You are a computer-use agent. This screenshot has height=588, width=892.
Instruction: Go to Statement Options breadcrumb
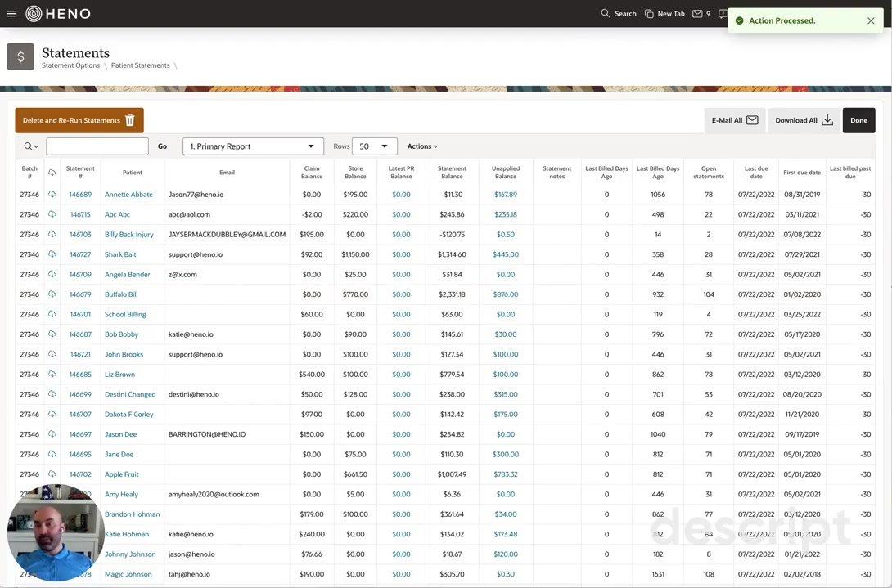coord(70,65)
